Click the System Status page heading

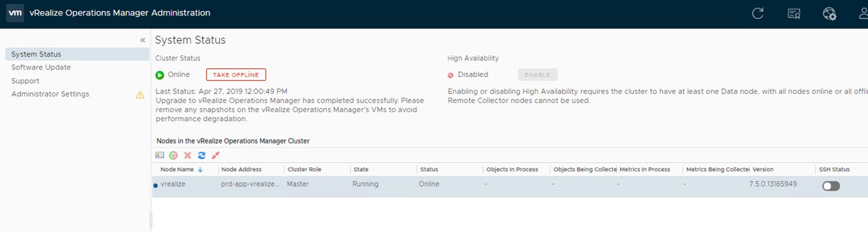(190, 40)
